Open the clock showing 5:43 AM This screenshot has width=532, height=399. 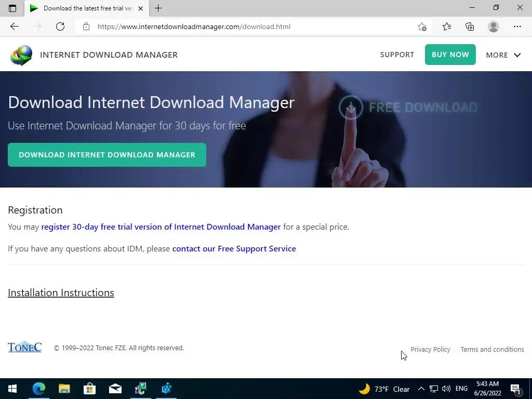[487, 389]
